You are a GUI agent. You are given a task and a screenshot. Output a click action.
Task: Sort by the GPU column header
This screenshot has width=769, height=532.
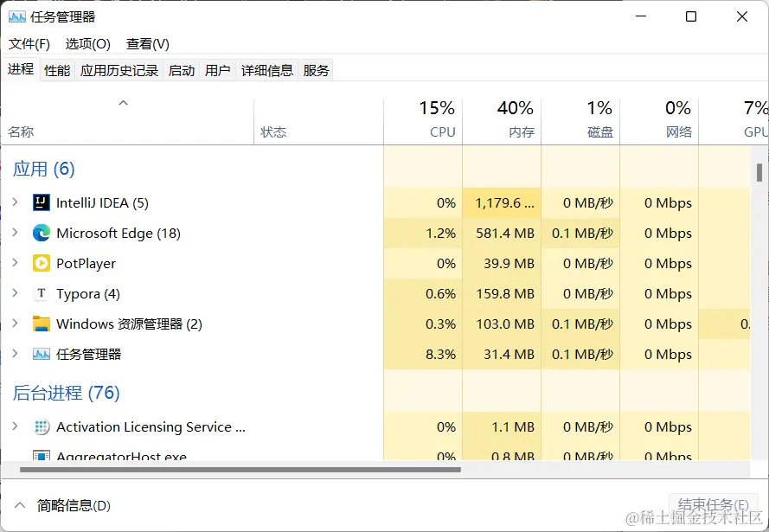click(x=734, y=121)
